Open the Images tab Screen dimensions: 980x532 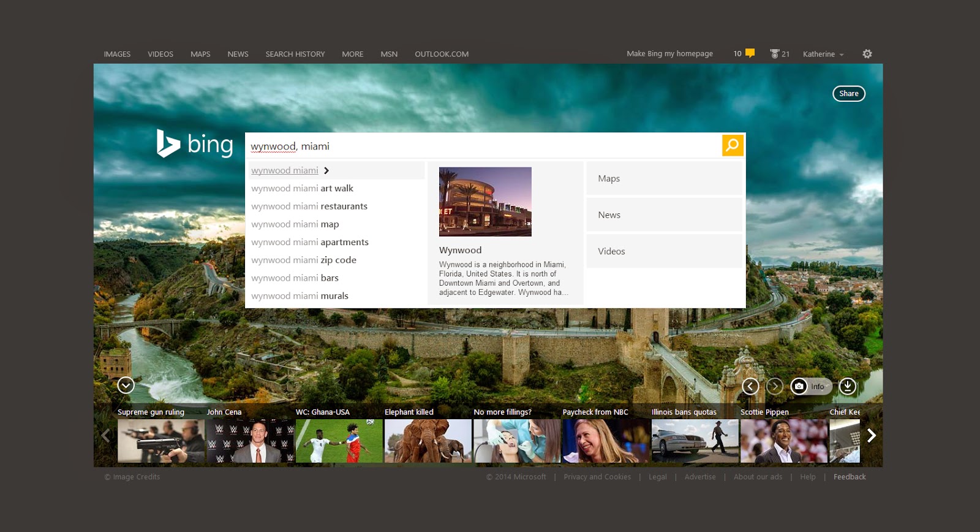pos(117,54)
